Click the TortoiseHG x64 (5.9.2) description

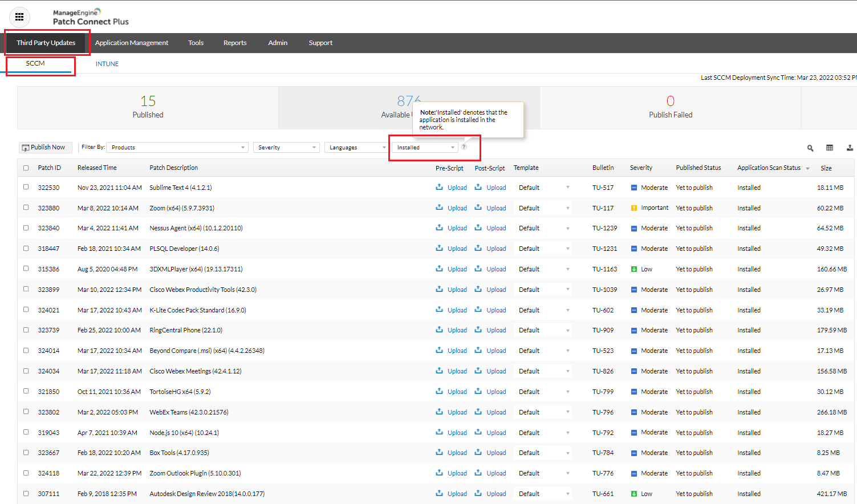point(180,392)
